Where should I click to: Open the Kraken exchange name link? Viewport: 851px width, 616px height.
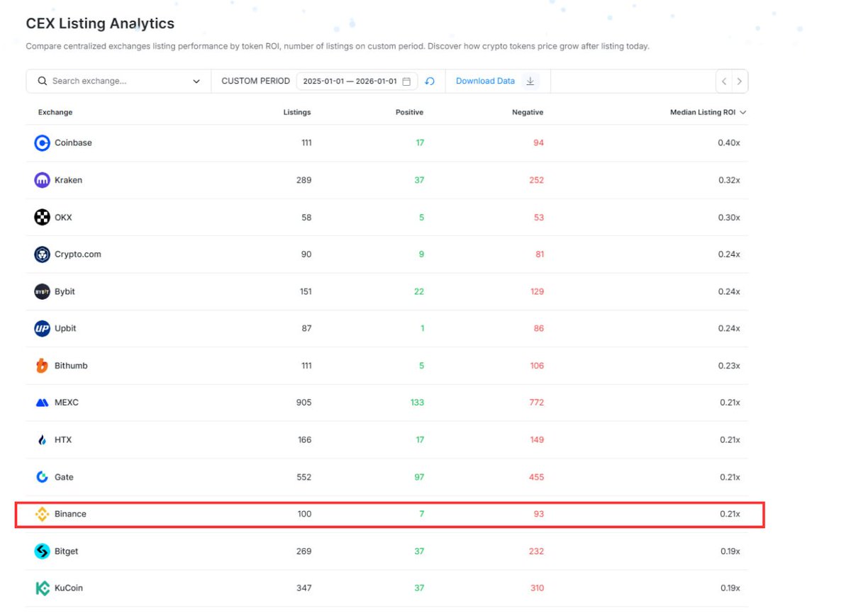coord(68,180)
